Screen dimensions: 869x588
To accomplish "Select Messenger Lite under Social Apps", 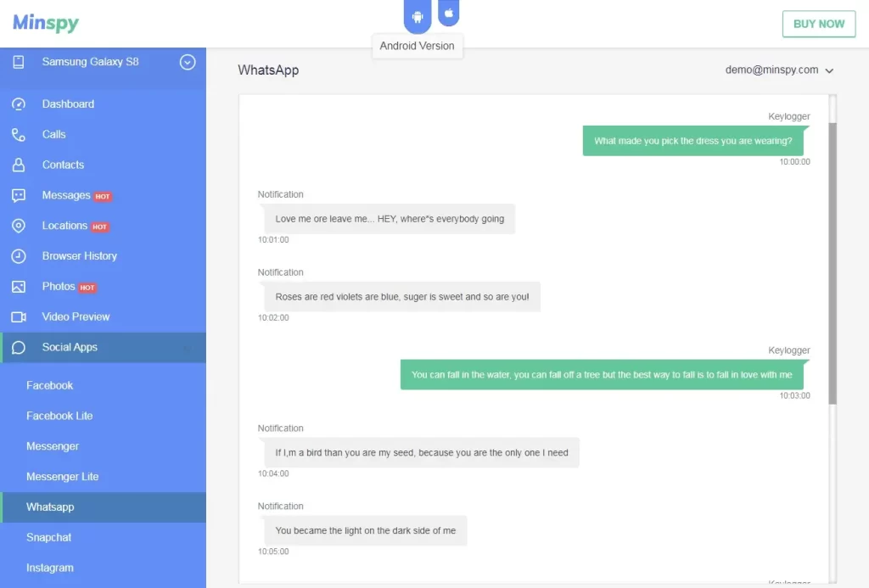I will click(103, 477).
